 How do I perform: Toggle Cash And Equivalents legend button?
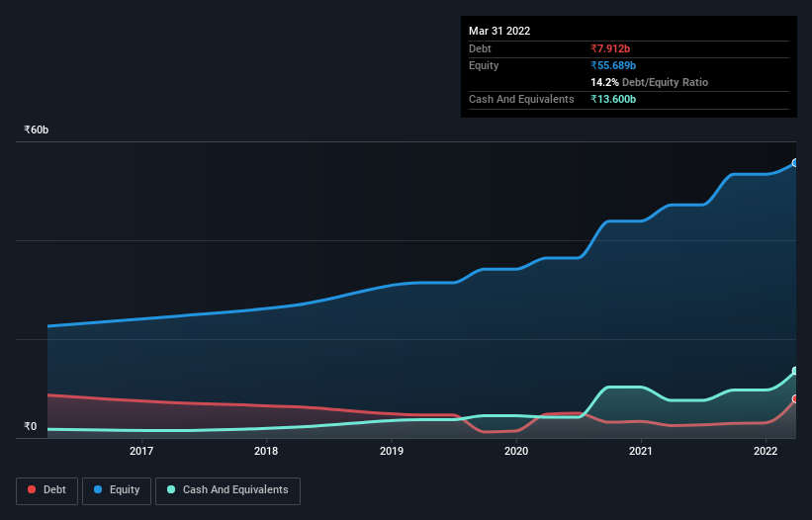(227, 490)
